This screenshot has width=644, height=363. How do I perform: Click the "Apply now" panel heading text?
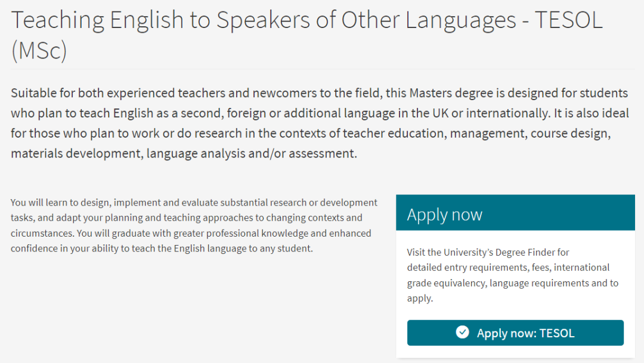click(x=444, y=215)
